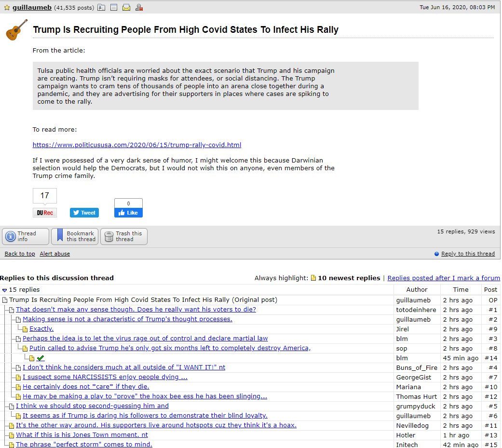Screen dimensions: 502x448
Task: Send guillaumeb mail via the envelope icon
Action: tap(126, 7)
